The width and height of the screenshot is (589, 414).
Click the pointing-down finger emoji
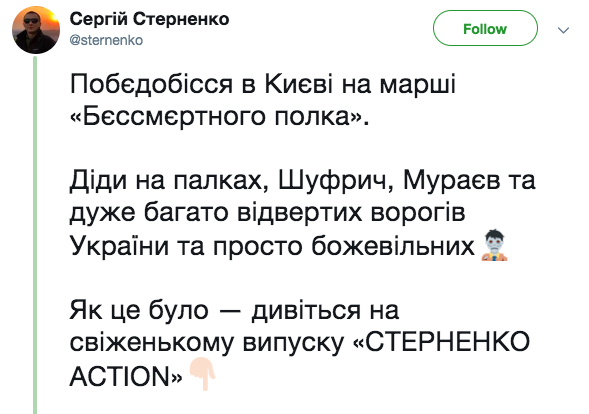pos(202,373)
